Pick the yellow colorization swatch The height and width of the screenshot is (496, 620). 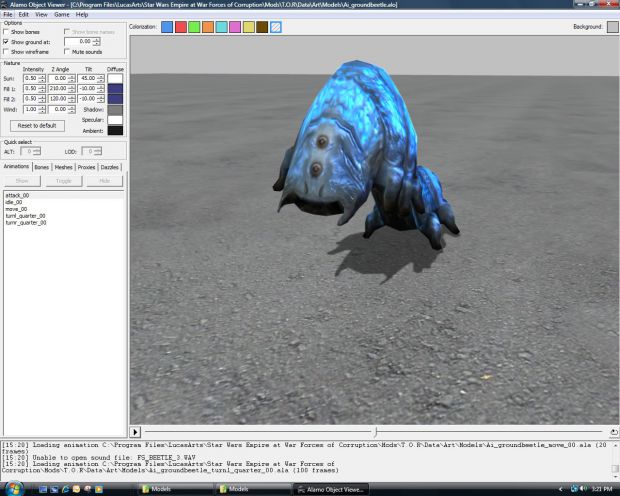249,27
